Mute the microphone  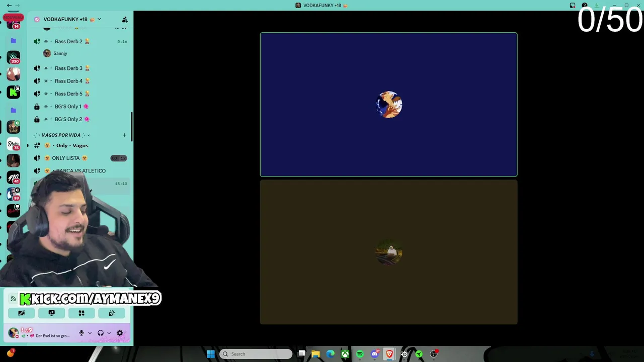pyautogui.click(x=82, y=333)
